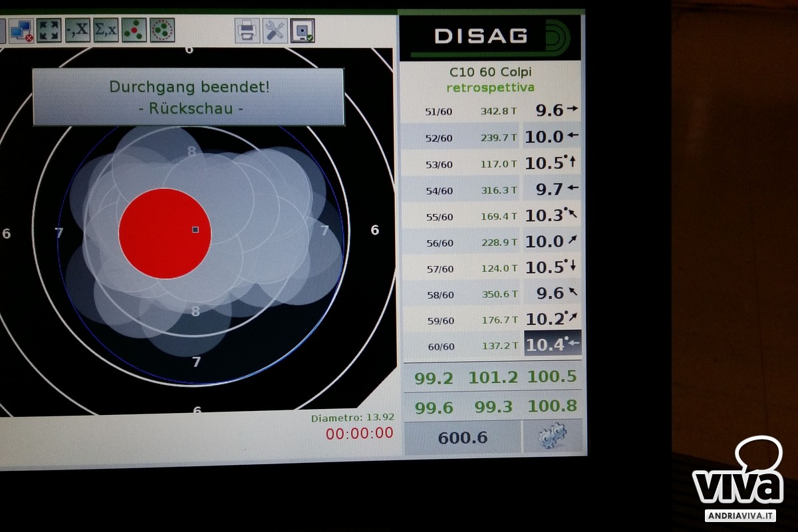Screen dimensions: 798x532
Task: Toggle the shot group circle icon
Action: pos(162,31)
